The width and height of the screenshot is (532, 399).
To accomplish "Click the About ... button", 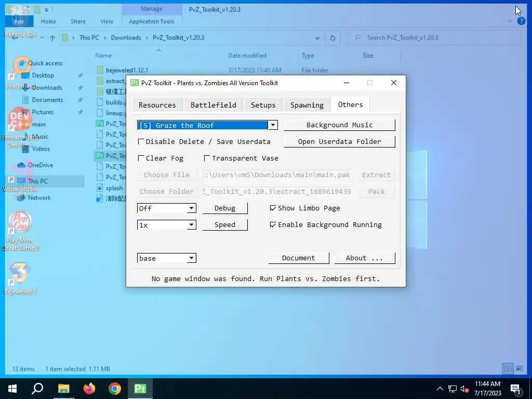I will click(x=364, y=258).
